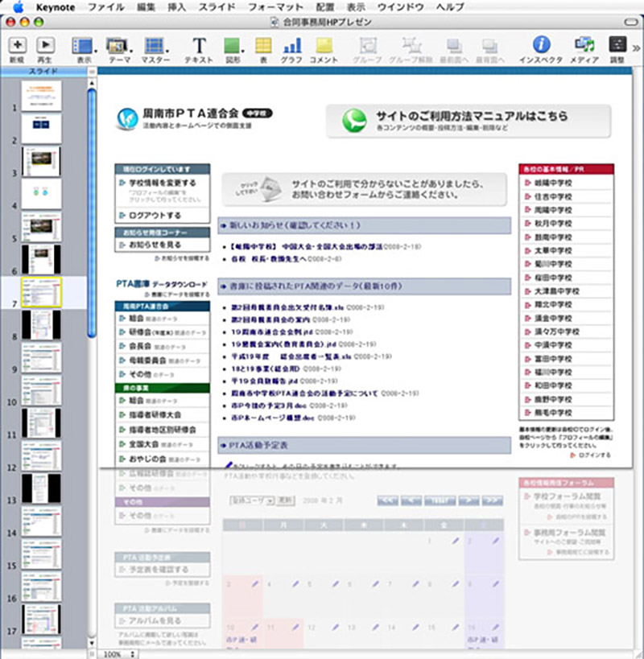The width and height of the screenshot is (644, 659).
Task: Open the ファイル menu
Action: click(x=106, y=7)
